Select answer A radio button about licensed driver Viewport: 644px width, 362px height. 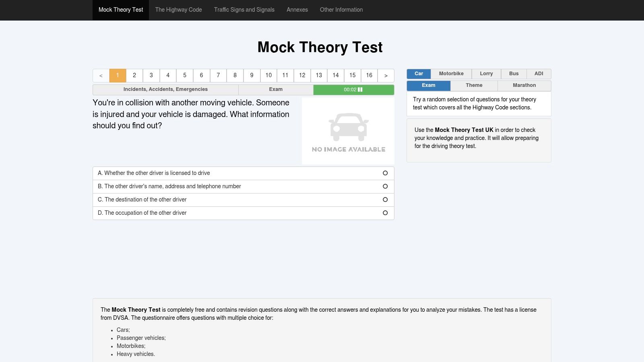[x=385, y=173]
